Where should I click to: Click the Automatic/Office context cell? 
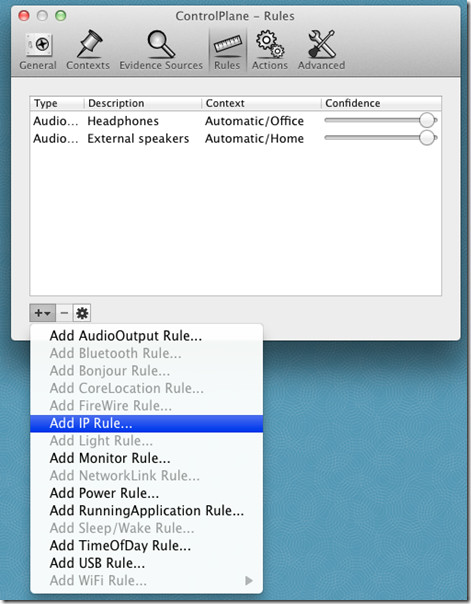[254, 121]
